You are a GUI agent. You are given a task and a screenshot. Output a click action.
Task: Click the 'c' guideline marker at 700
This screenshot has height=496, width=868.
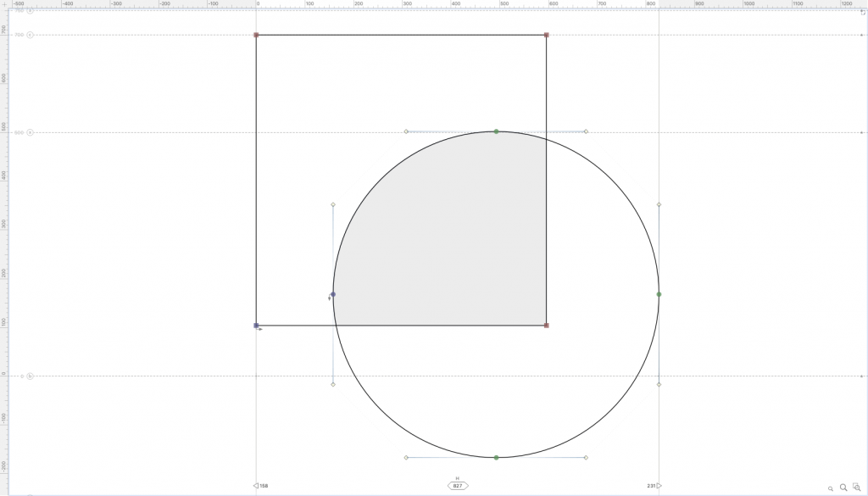point(30,35)
